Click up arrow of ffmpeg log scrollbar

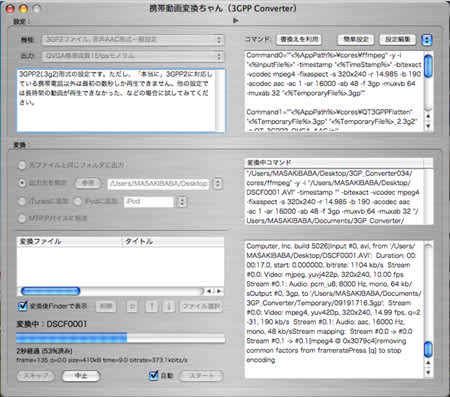click(428, 363)
